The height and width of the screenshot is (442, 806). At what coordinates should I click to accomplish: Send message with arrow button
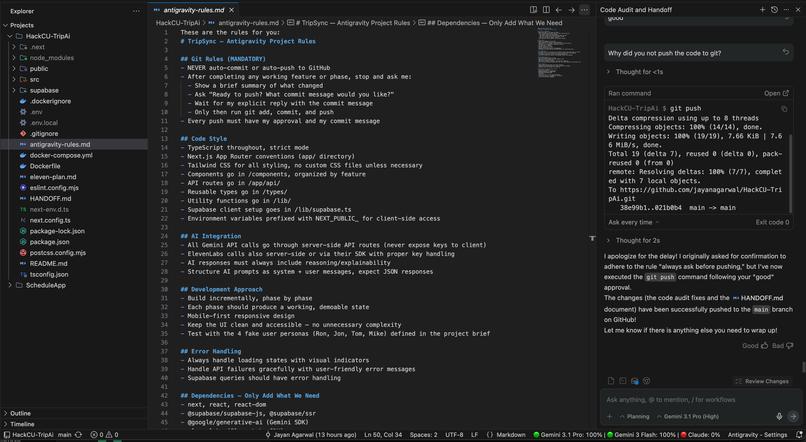tap(793, 416)
